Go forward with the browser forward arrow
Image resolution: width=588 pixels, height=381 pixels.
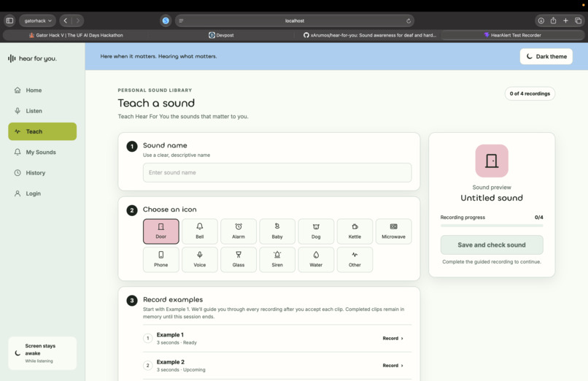click(x=77, y=20)
